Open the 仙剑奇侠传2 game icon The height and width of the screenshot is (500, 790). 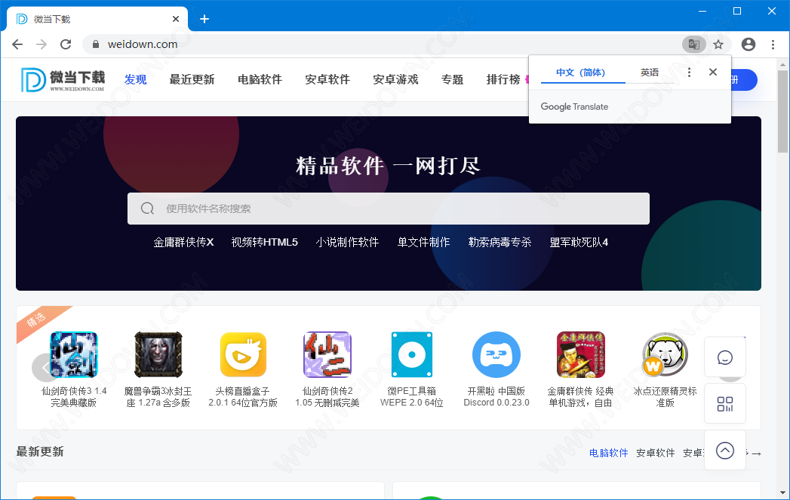pyautogui.click(x=327, y=354)
